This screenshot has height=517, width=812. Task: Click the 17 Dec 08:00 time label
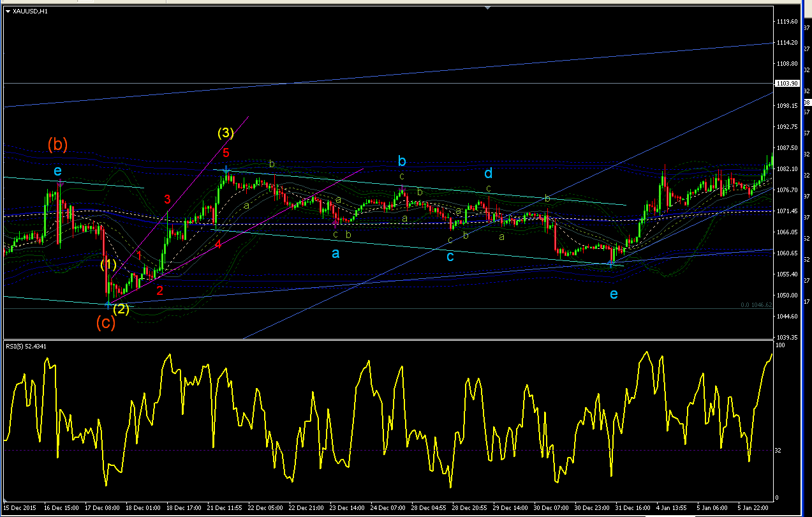103,508
